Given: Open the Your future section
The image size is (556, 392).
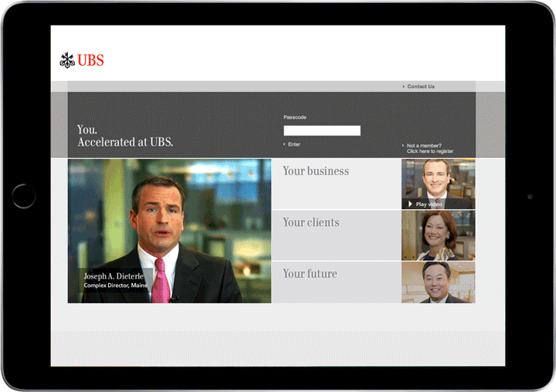Looking at the screenshot, I should (337, 282).
